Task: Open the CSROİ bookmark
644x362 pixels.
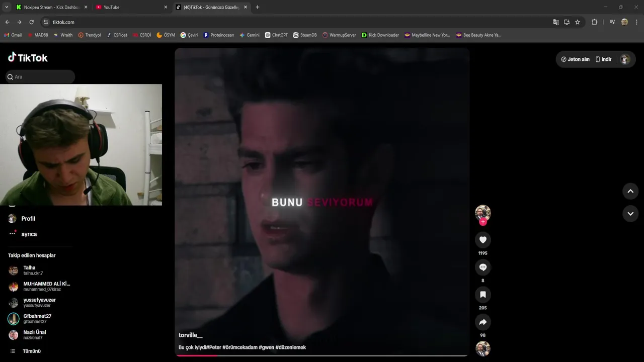Action: (142, 35)
